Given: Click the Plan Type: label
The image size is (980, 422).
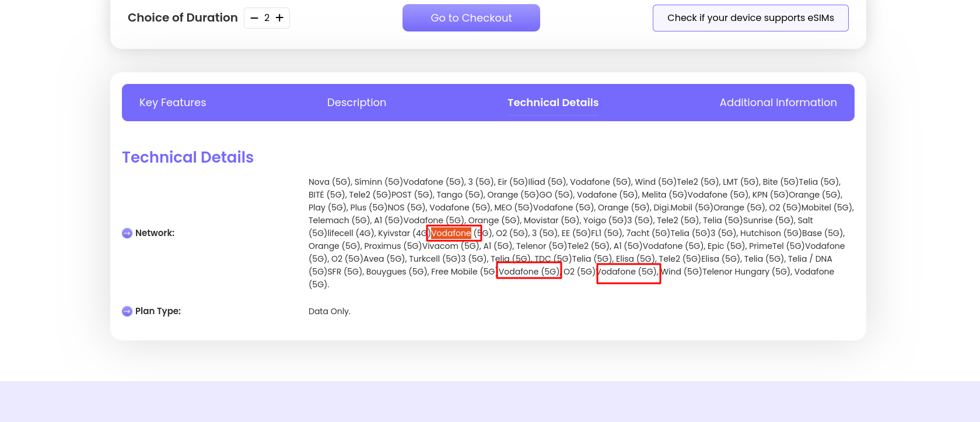Looking at the screenshot, I should pos(158,311).
